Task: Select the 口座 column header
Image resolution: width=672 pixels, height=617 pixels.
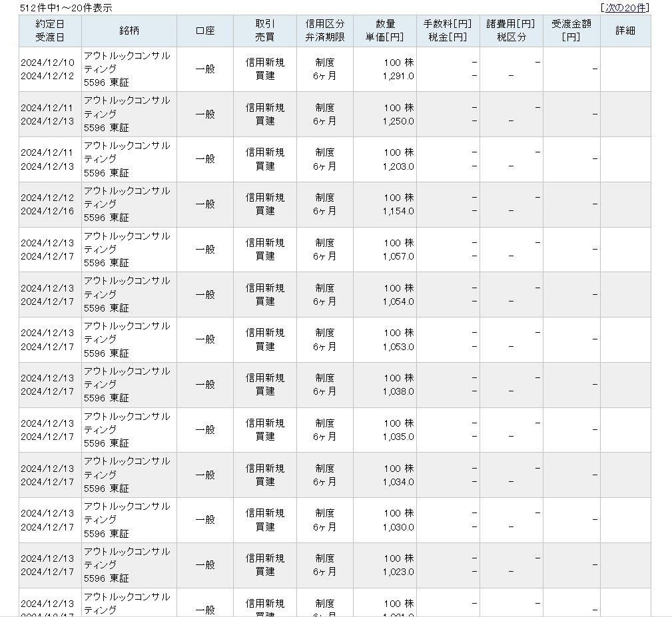Action: tap(205, 31)
